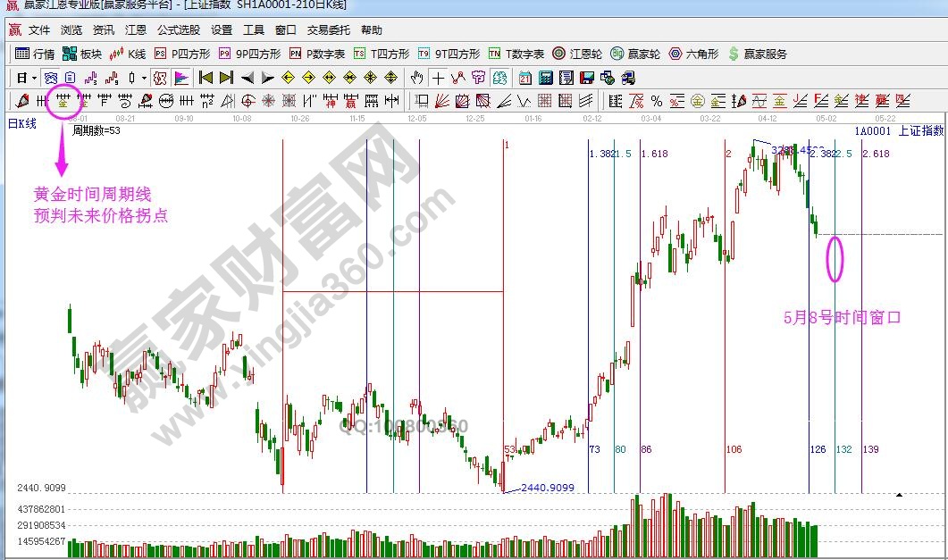Image resolution: width=948 pixels, height=560 pixels.
Task: Select the golden time cycle line tool
Action: [x=63, y=100]
